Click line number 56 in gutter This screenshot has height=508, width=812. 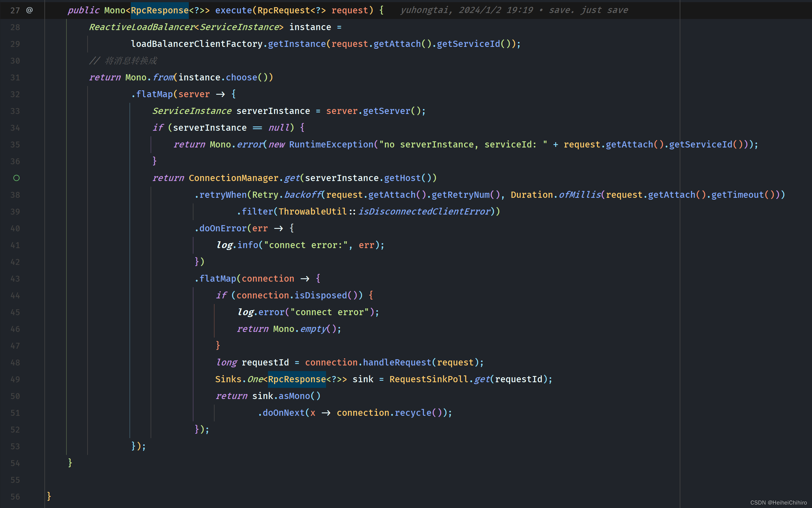click(x=15, y=497)
